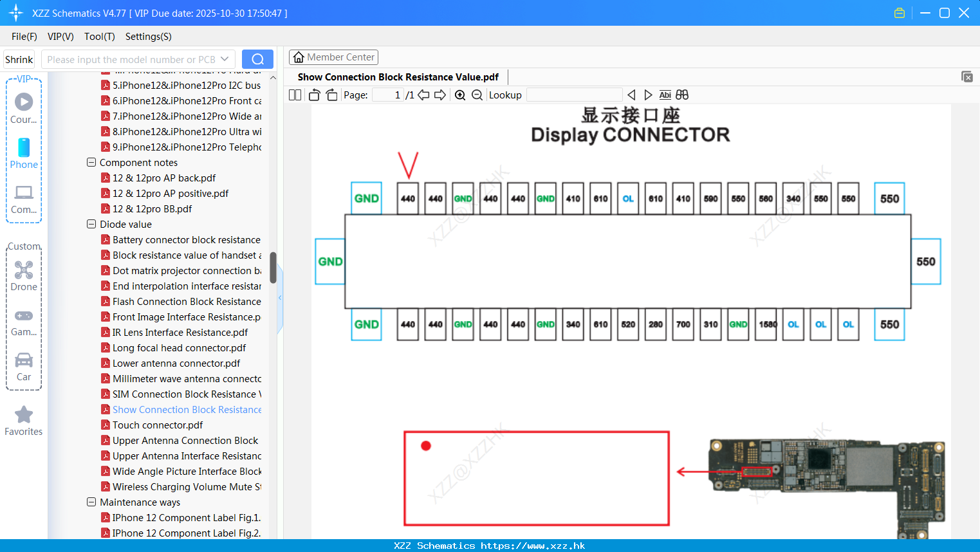Click the binoculars search icon

682,95
